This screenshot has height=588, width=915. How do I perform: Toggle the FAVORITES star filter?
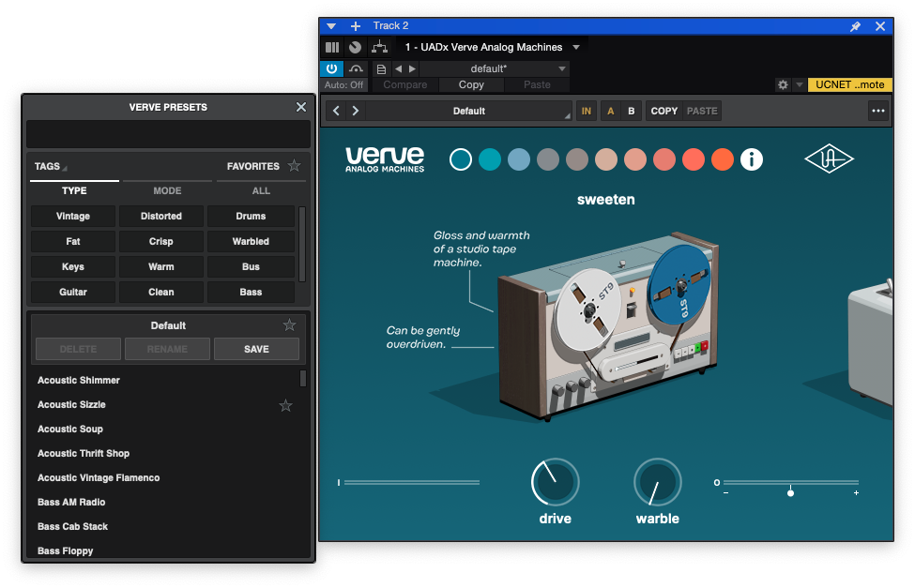[x=295, y=166]
